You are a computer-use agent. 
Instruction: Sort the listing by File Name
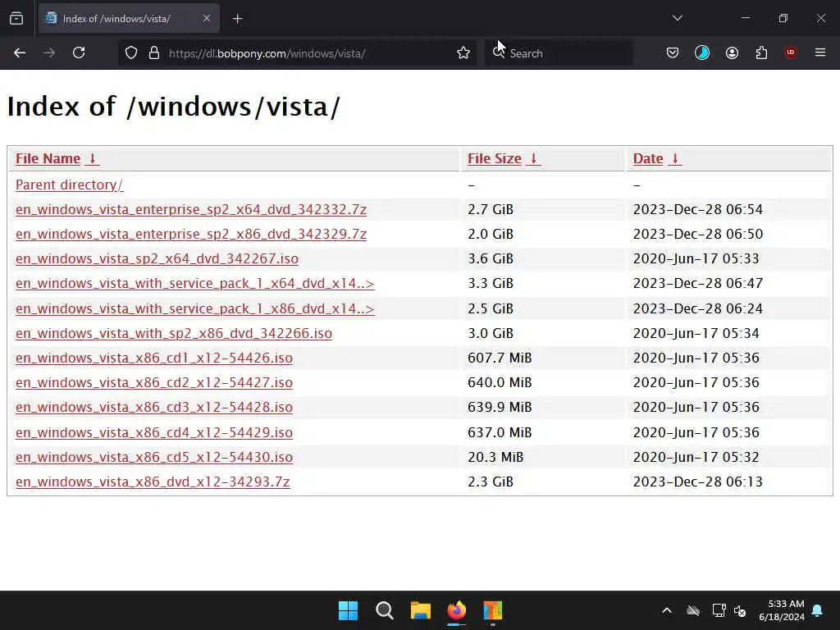coord(48,158)
